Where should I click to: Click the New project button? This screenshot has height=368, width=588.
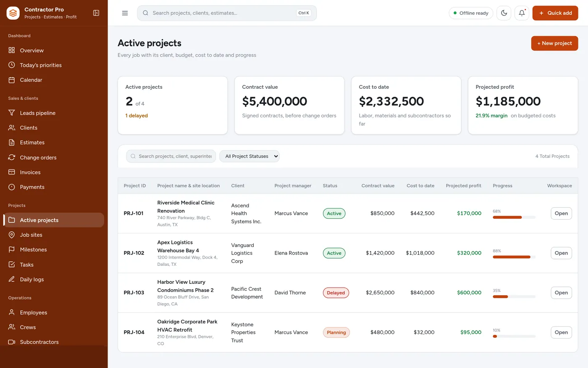click(x=554, y=43)
